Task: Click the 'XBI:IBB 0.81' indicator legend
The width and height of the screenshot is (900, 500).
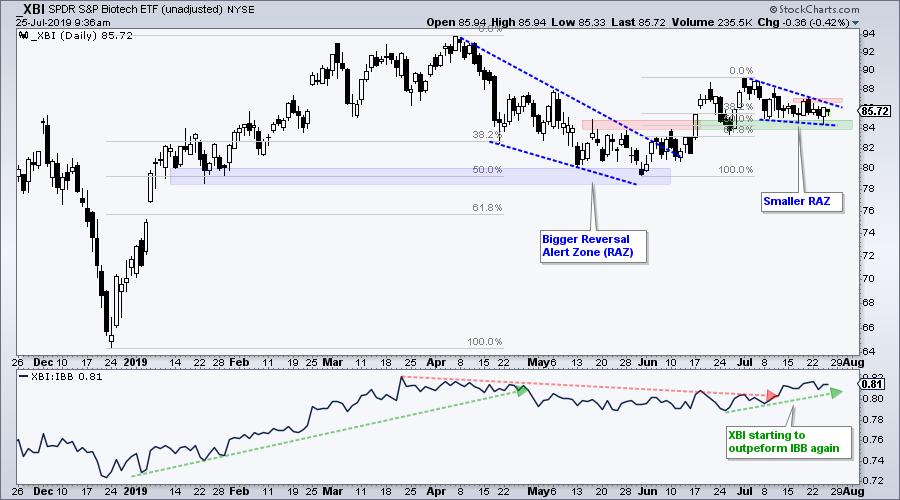Action: click(x=61, y=377)
